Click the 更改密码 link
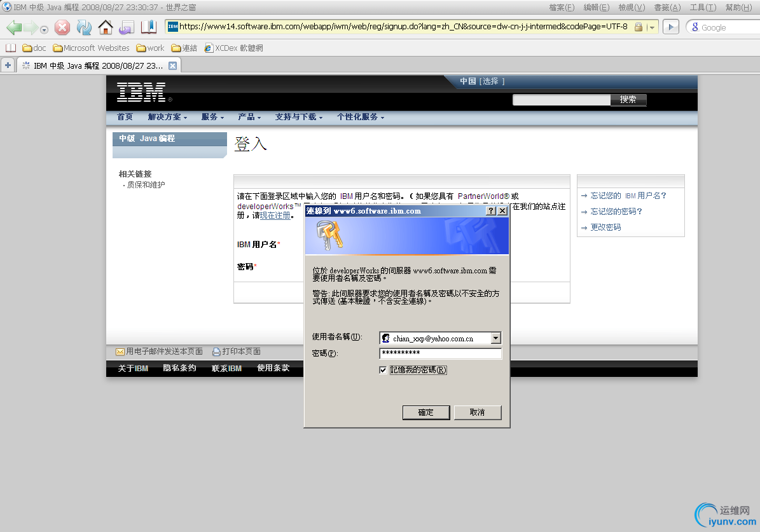760x532 pixels. tap(605, 228)
